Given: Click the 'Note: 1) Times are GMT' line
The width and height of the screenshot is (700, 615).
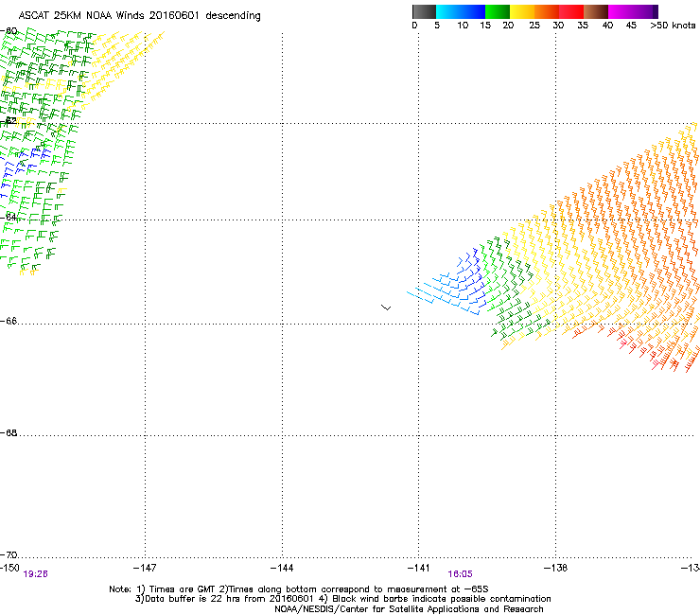Looking at the screenshot, I should pos(299,589).
